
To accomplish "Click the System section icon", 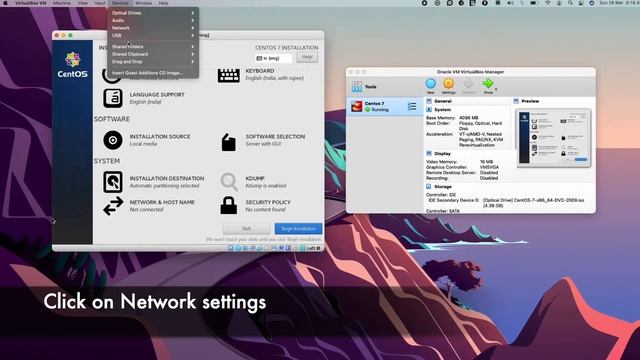I will coord(429,110).
